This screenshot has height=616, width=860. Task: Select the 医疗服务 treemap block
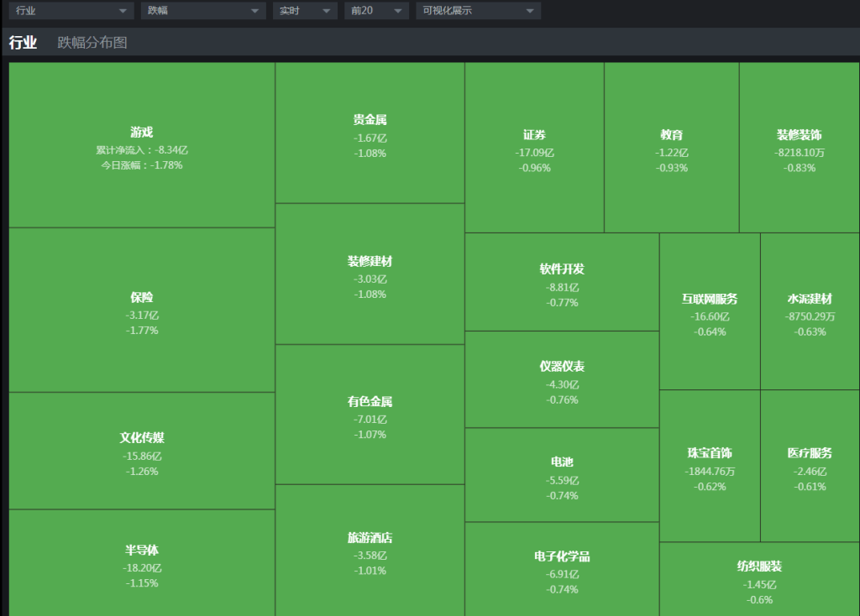pyautogui.click(x=810, y=466)
